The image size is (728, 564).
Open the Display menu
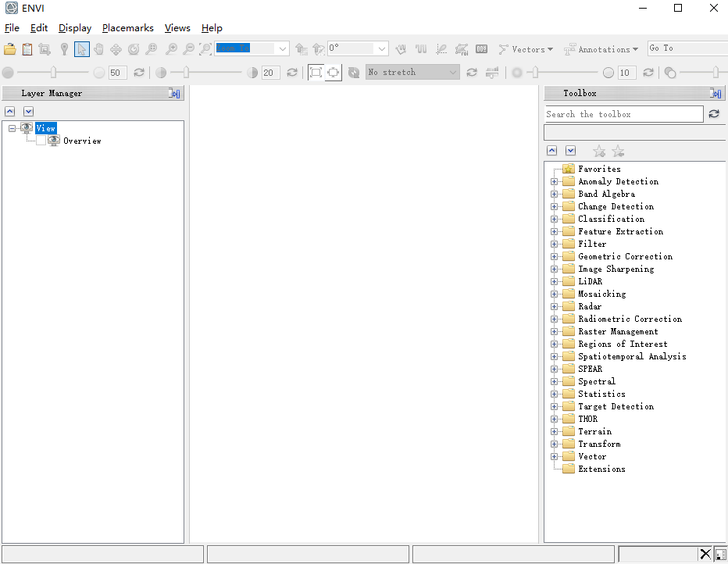[x=75, y=28]
